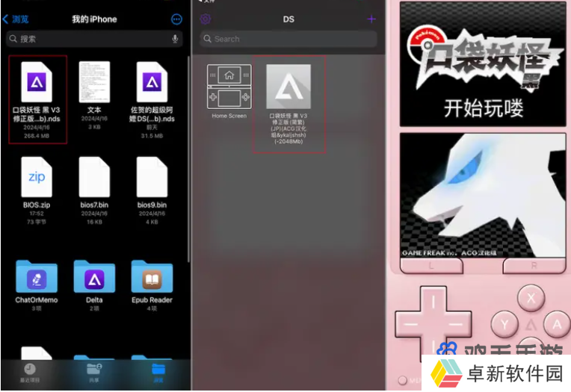The height and width of the screenshot is (392, 571).
Task: Click the bios9.bin name label
Action: 152,205
